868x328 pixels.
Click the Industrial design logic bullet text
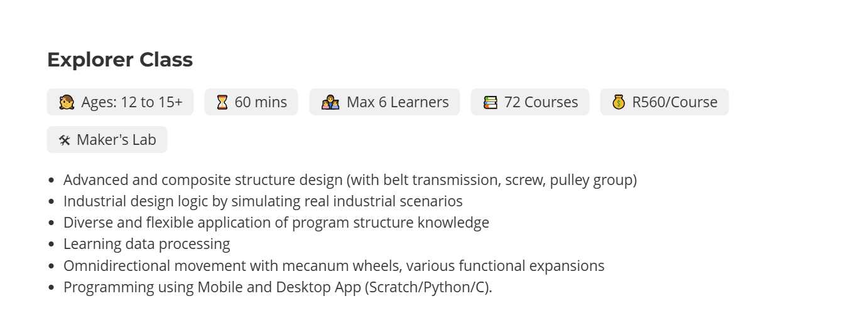(263, 201)
